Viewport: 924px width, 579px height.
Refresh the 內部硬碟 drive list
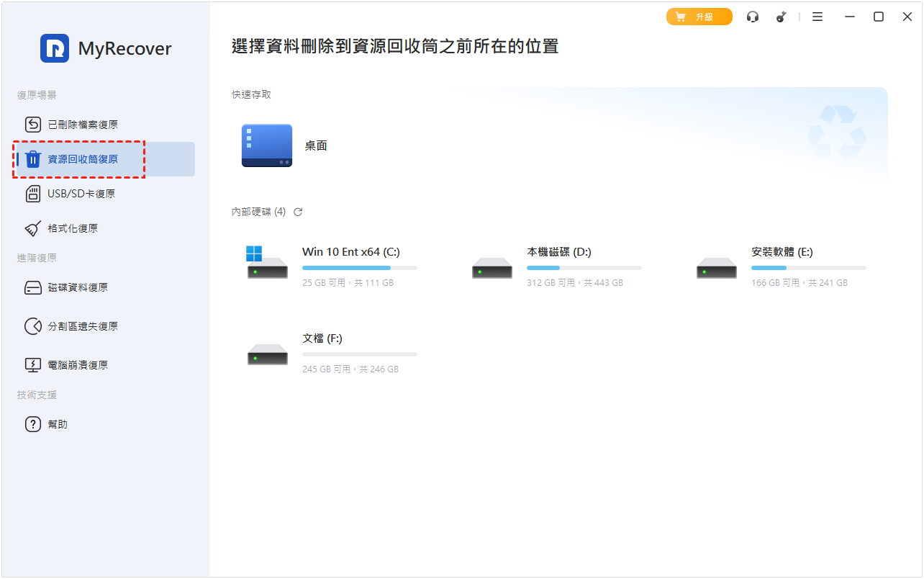298,212
